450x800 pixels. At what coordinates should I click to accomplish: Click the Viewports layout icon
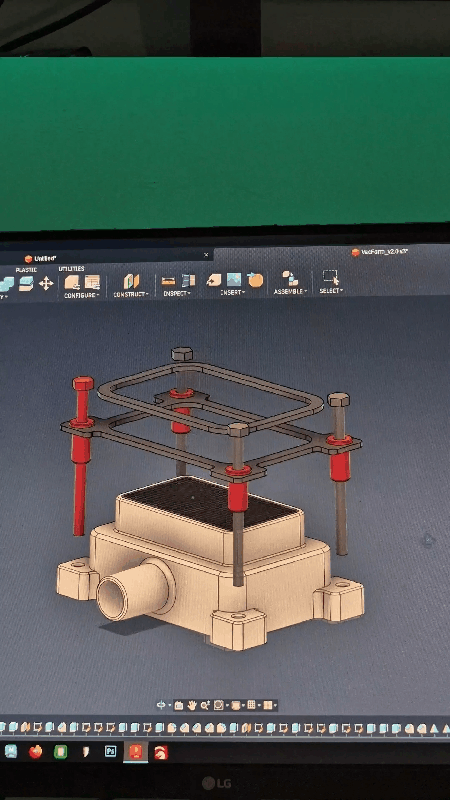(267, 705)
